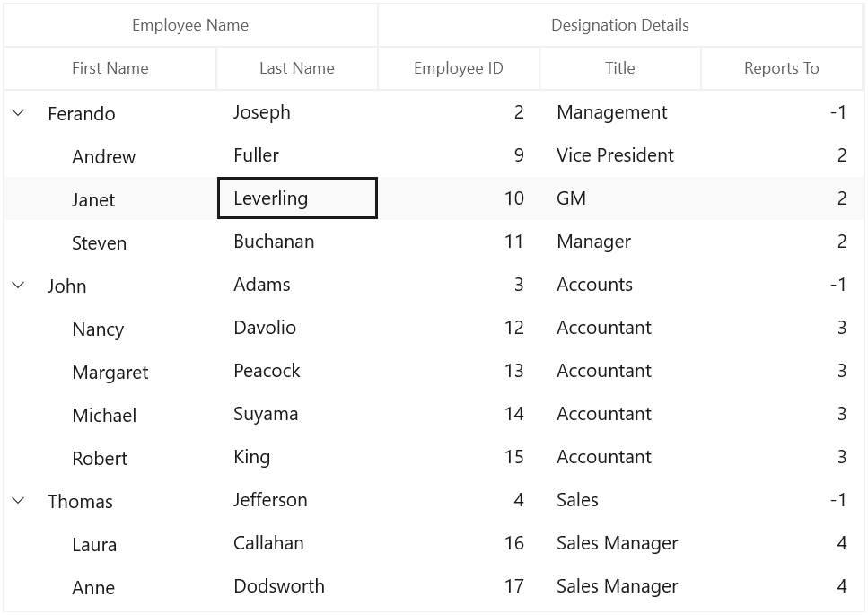This screenshot has width=868, height=615.
Task: Click the Designation Details stacked header
Action: click(620, 25)
